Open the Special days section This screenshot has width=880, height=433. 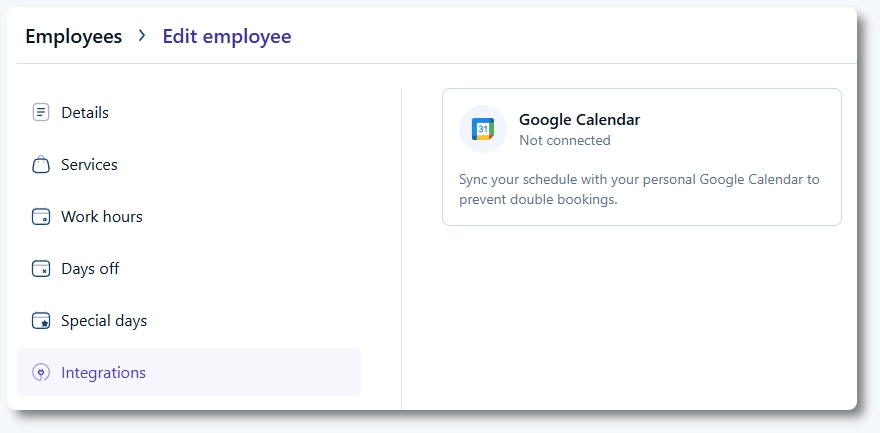(104, 321)
